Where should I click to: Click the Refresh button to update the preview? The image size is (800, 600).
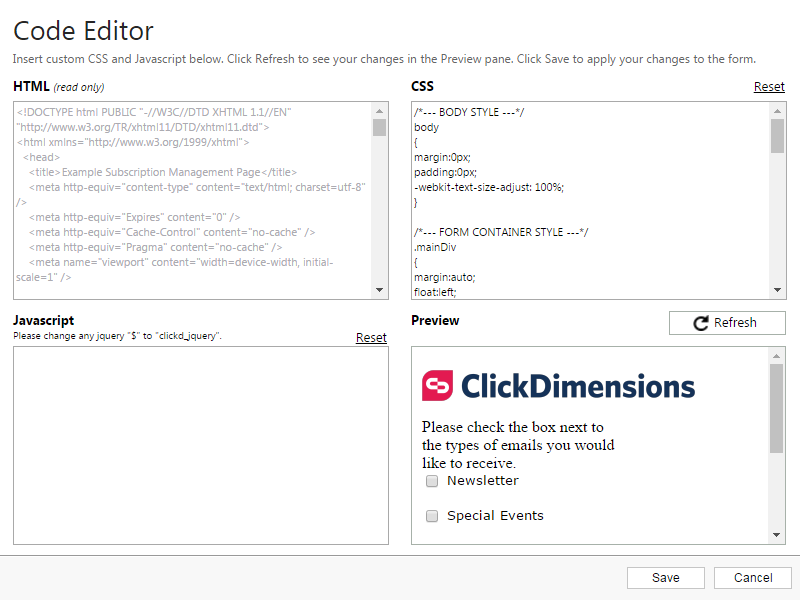[x=727, y=323]
